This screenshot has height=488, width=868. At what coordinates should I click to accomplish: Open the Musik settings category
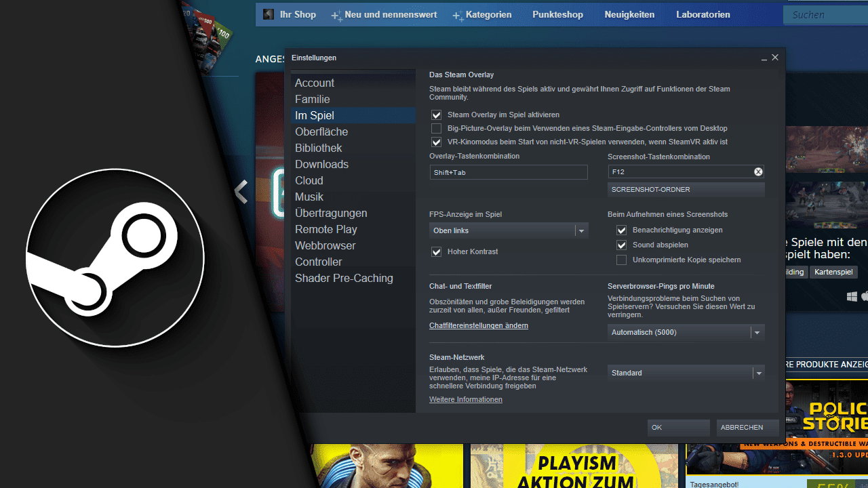[x=353, y=197]
